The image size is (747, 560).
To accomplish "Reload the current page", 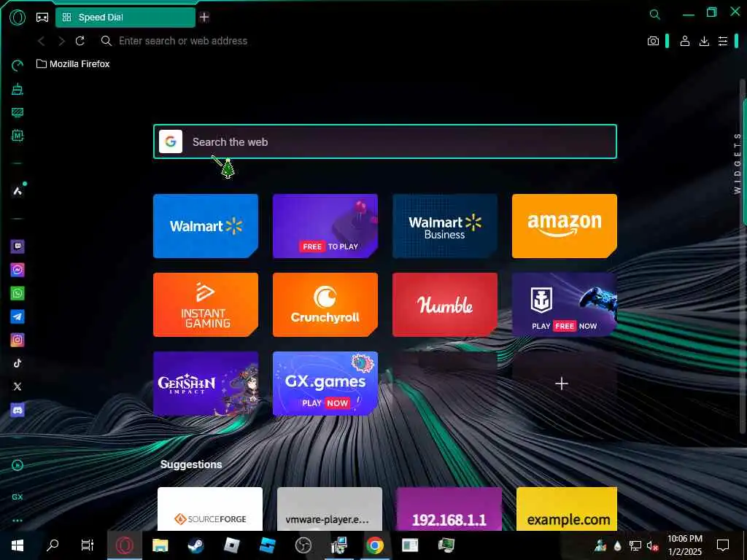I will point(80,41).
